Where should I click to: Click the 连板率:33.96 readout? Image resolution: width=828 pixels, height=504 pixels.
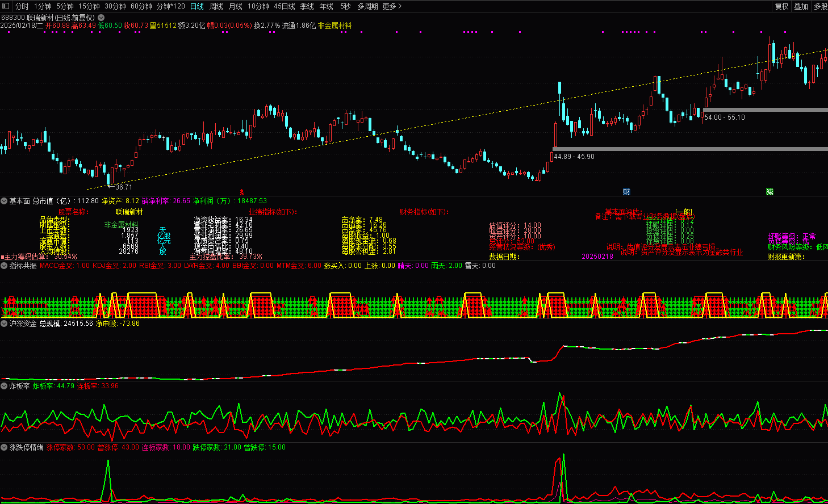pos(98,386)
